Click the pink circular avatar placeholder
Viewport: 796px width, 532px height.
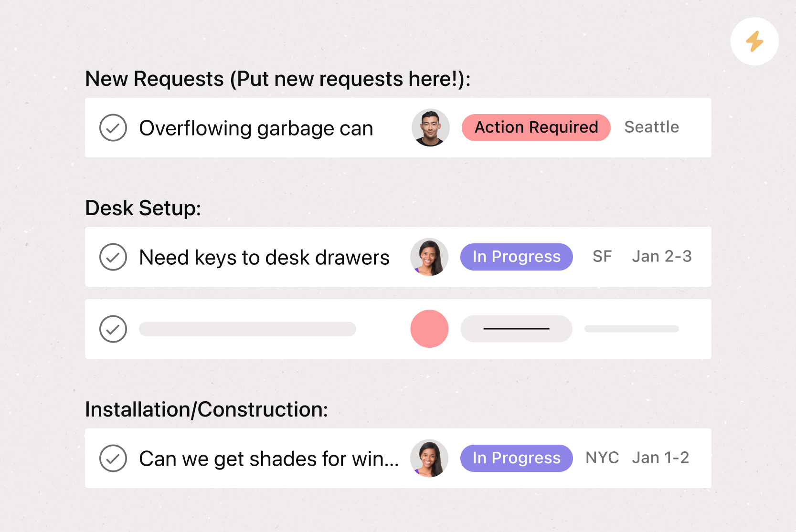click(x=429, y=329)
